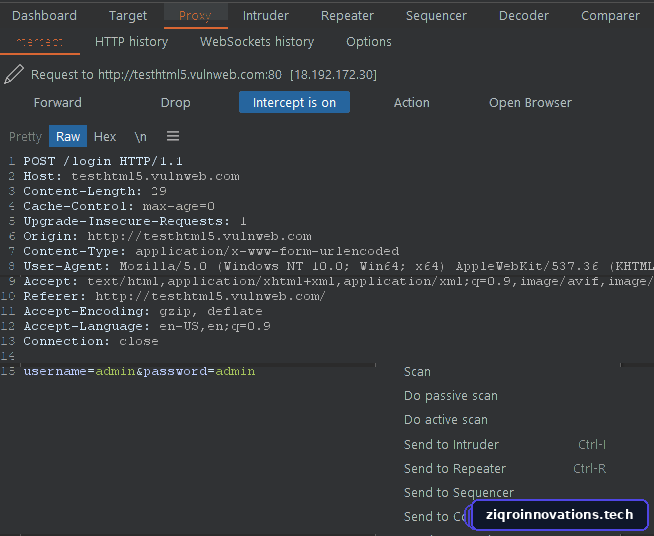
Task: Forward the intercepted request
Action: (x=58, y=103)
